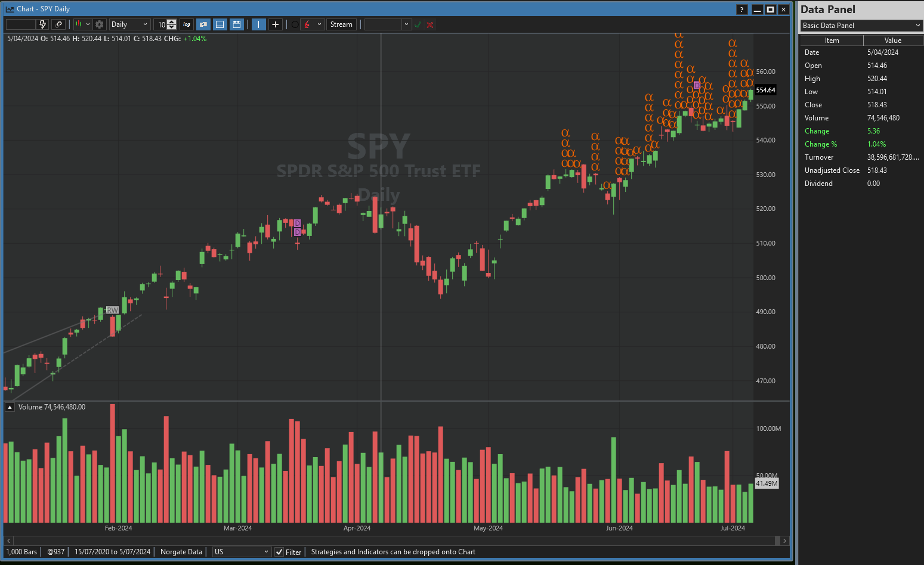
Task: Click the symbol input field
Action: 21,24
